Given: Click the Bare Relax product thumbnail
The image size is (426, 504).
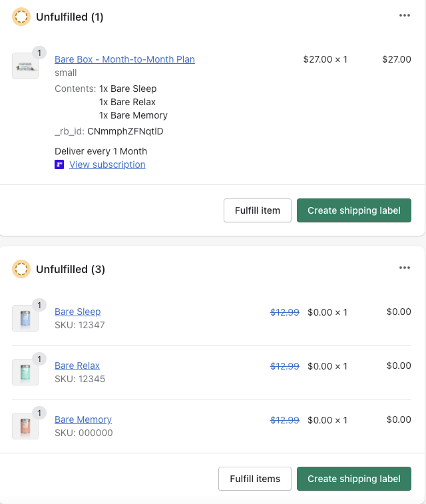Looking at the screenshot, I should tap(25, 372).
